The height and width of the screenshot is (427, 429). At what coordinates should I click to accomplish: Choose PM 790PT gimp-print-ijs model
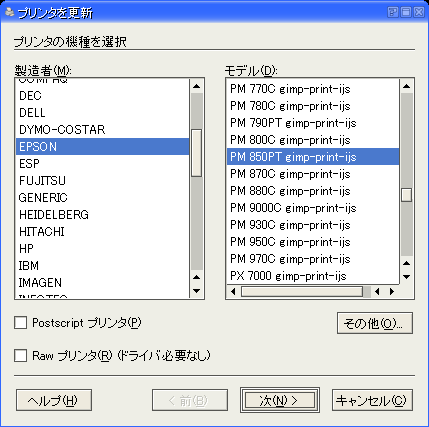pyautogui.click(x=313, y=123)
